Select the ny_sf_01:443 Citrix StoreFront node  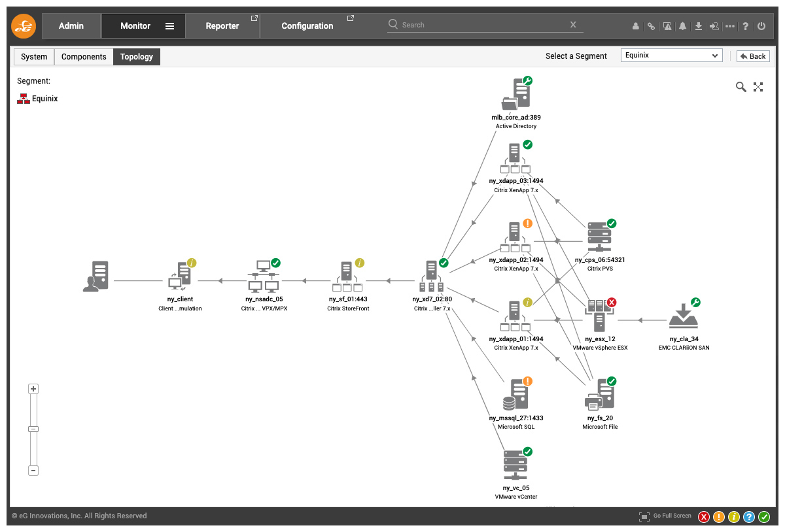348,276
